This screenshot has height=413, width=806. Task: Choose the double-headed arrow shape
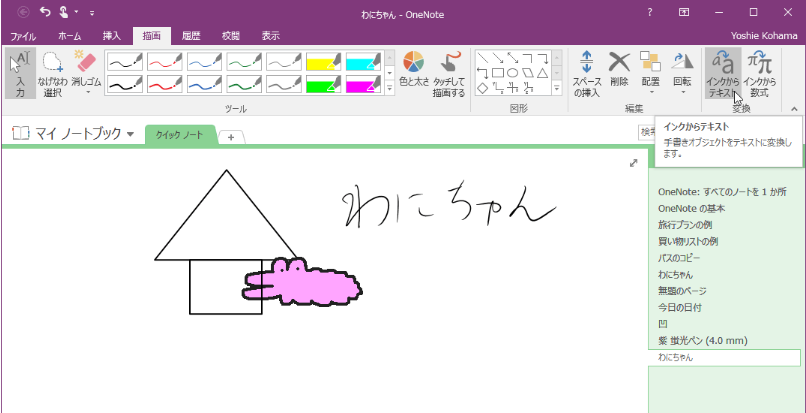[512, 58]
